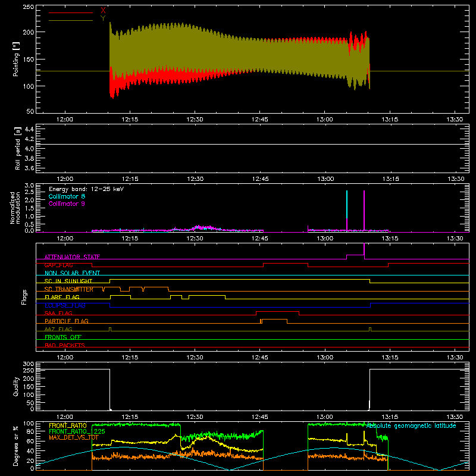Click the 13:00 label under the Quality plot

click(325, 417)
